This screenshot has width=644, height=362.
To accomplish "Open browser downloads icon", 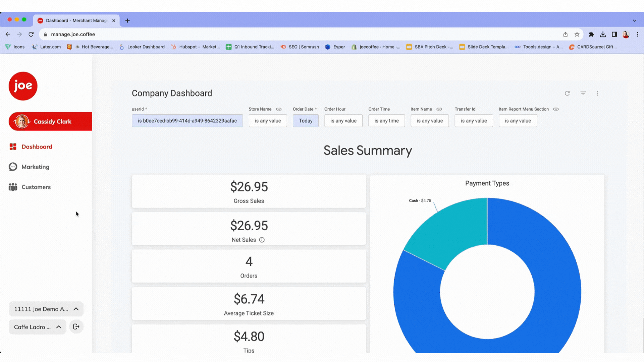I will point(603,34).
